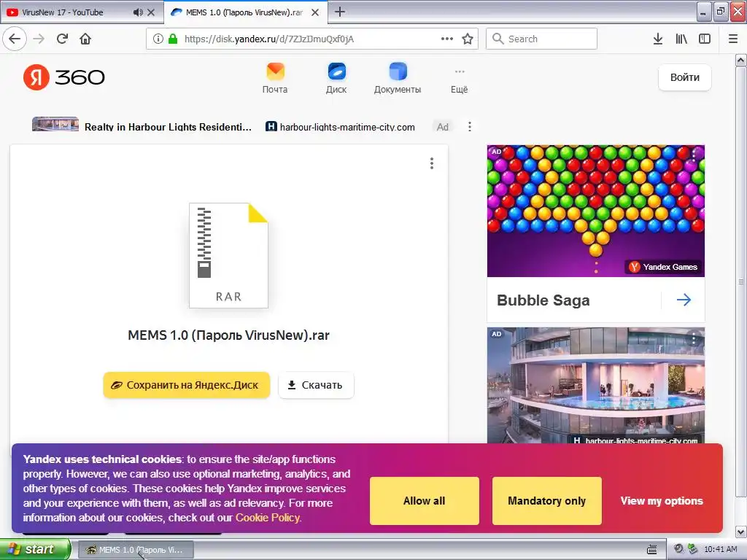The image size is (747, 560).
Task: Show site information via the info icon
Action: [x=158, y=39]
